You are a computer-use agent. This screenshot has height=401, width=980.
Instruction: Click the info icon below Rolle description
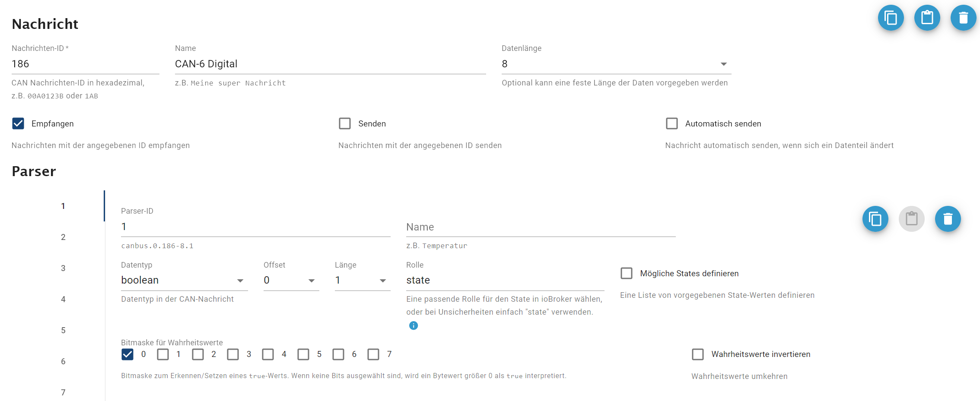click(414, 325)
